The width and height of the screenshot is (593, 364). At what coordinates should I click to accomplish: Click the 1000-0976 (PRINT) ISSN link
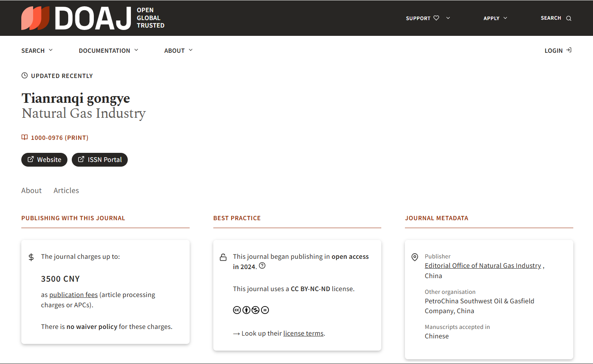pos(60,138)
